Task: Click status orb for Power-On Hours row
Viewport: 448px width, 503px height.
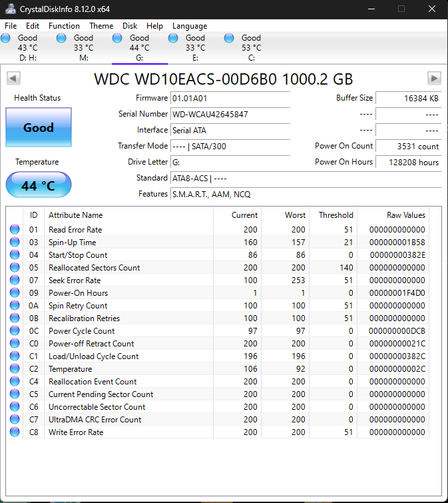Action: pos(15,292)
